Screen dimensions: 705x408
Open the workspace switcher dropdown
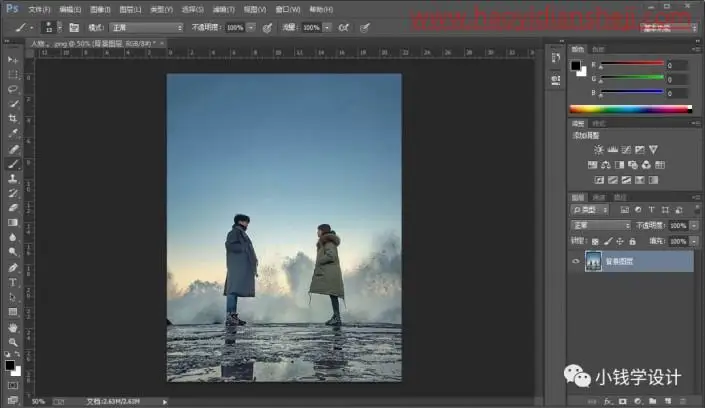pyautogui.click(x=669, y=28)
